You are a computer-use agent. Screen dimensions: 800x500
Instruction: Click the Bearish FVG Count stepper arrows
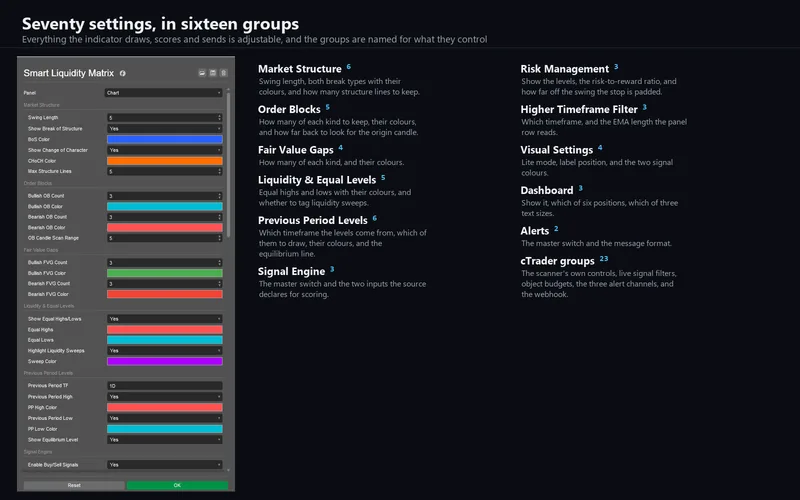coord(219,284)
